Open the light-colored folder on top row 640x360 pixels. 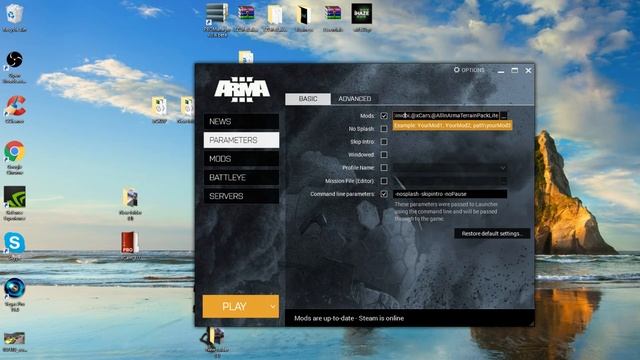(274, 15)
